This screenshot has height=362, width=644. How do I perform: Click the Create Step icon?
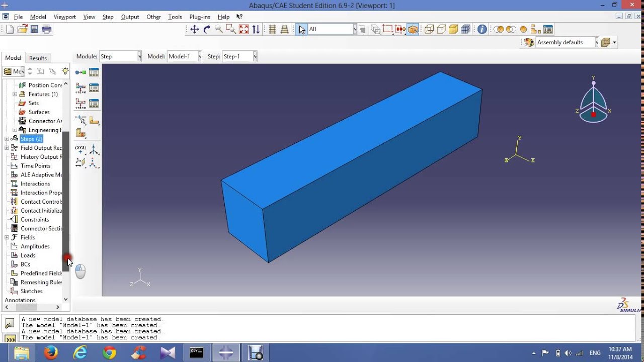[80, 72]
